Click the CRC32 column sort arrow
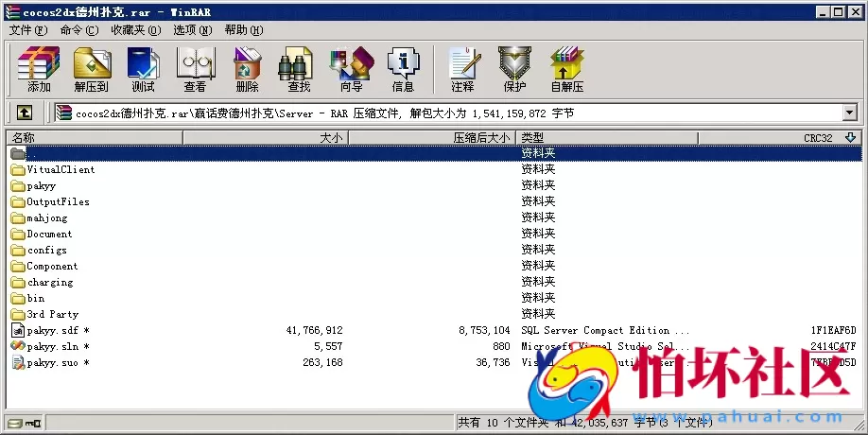This screenshot has height=435, width=868. point(851,138)
